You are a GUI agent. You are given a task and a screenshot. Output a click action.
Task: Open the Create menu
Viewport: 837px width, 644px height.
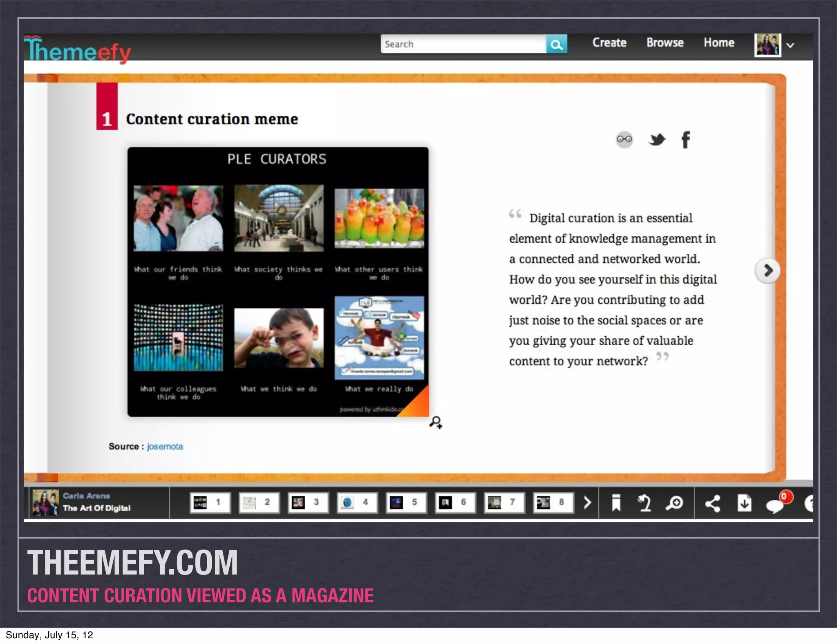(x=609, y=42)
